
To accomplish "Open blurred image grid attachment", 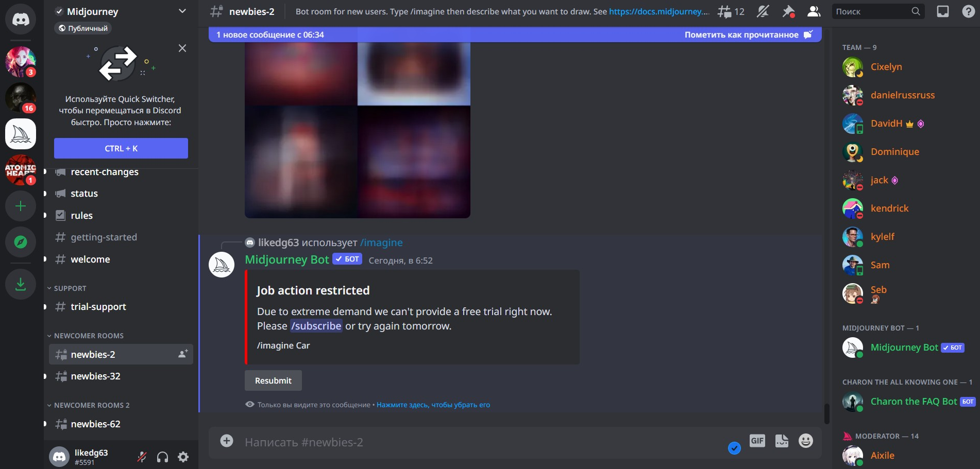I will point(358,130).
